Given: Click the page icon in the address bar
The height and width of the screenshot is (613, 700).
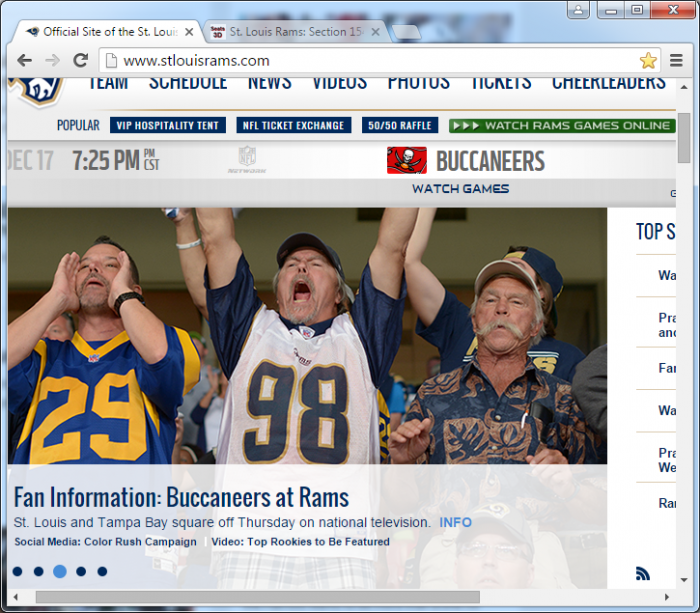Looking at the screenshot, I should pos(111,60).
